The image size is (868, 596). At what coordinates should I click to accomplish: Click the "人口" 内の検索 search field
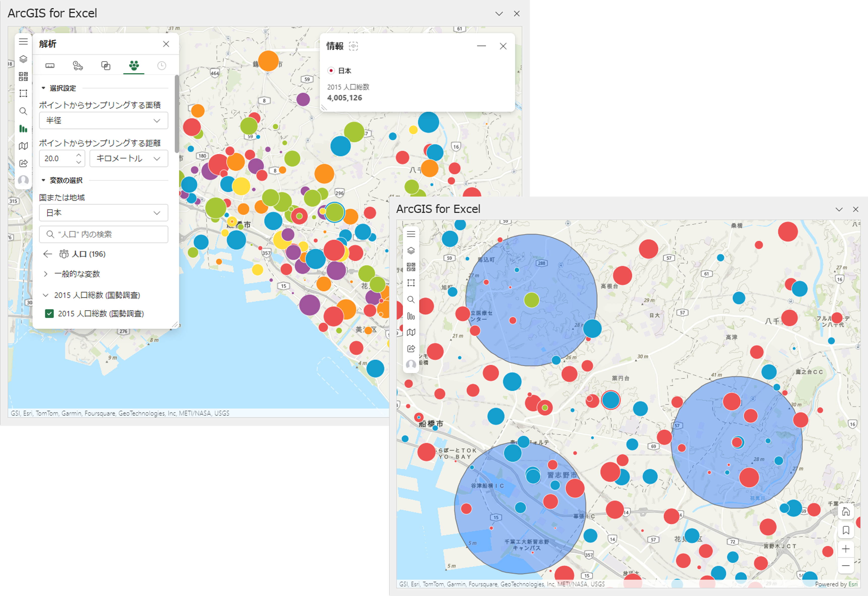click(x=103, y=234)
